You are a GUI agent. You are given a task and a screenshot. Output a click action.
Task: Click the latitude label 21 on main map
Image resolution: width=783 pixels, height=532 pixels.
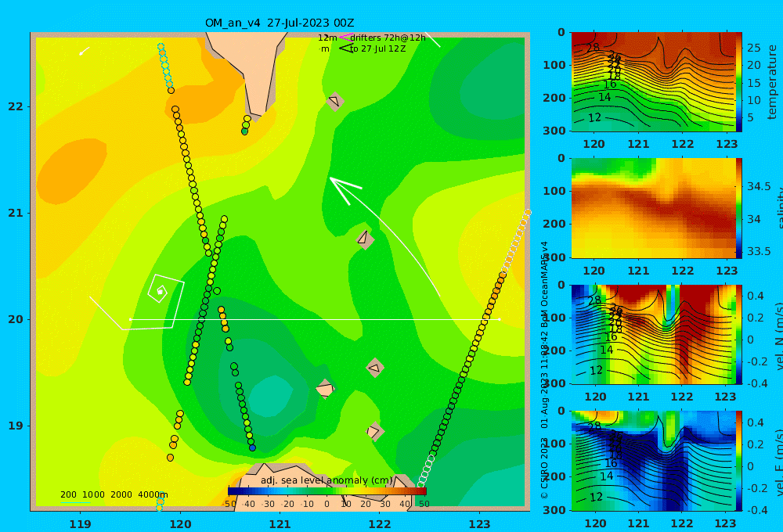[x=16, y=213]
